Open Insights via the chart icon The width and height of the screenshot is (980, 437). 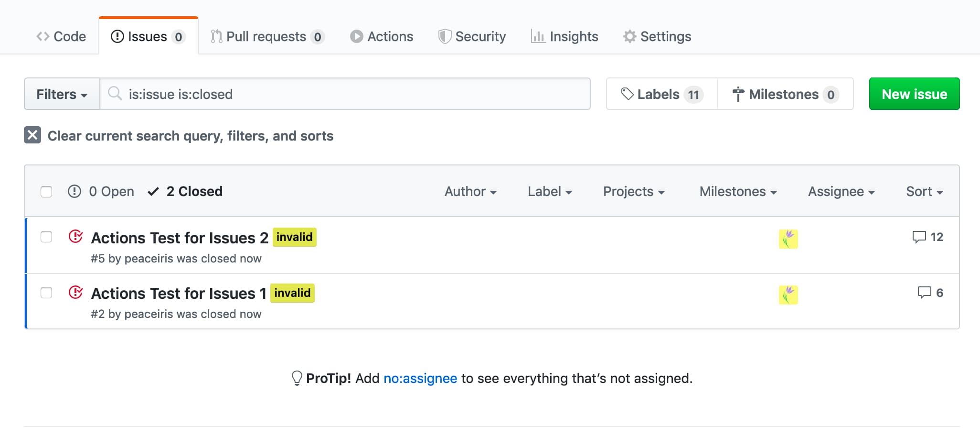tap(538, 36)
